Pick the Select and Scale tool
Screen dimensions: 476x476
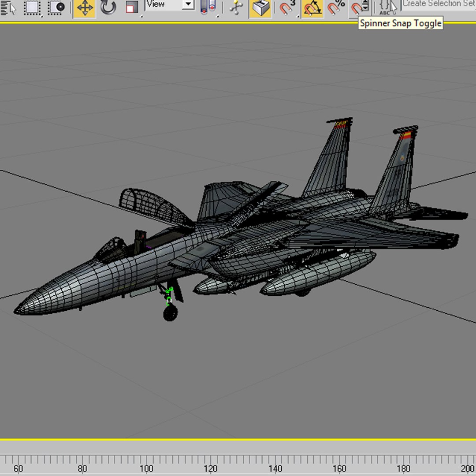[132, 8]
